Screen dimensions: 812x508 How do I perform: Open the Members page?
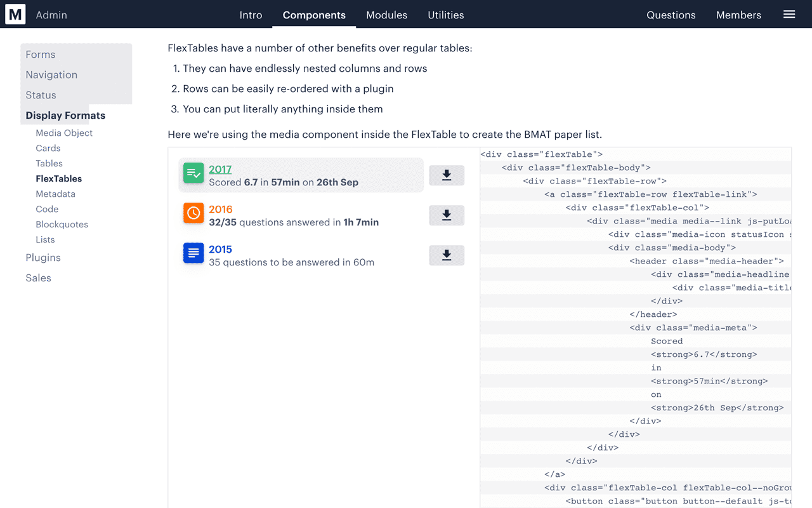738,15
